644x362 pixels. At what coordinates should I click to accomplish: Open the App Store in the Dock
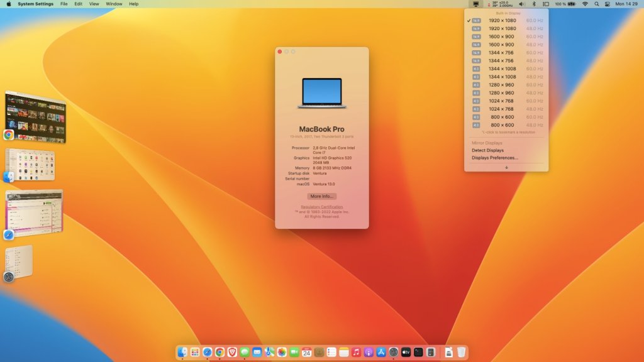point(381,352)
